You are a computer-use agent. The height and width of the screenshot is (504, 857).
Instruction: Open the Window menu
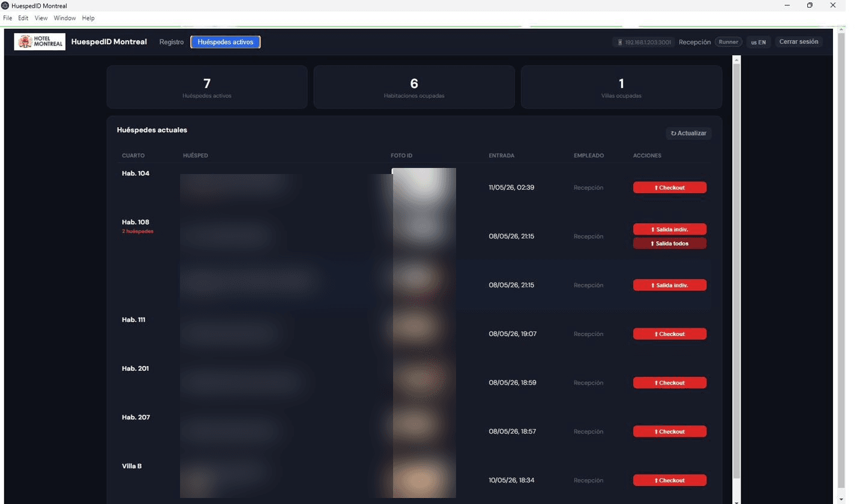[x=65, y=18]
